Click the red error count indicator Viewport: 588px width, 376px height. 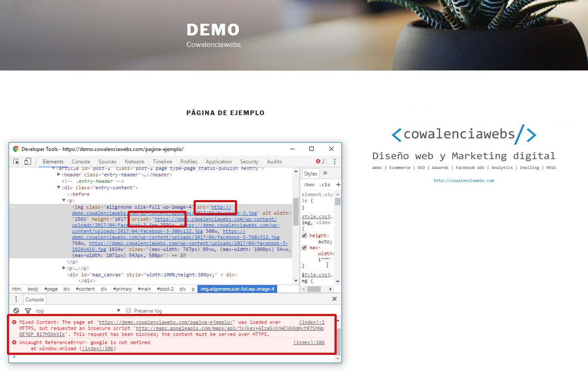coord(320,162)
